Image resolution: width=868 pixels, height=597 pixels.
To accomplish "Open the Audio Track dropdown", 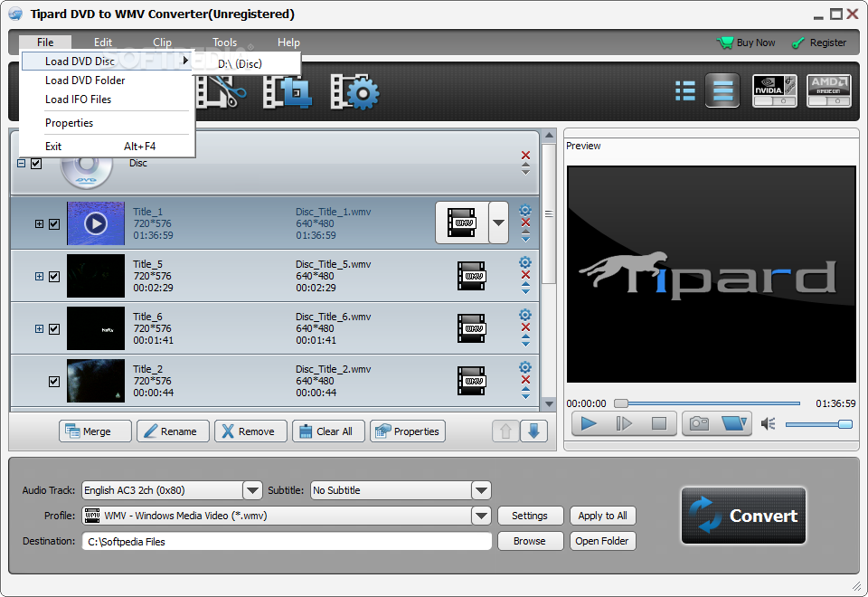I will tap(252, 490).
